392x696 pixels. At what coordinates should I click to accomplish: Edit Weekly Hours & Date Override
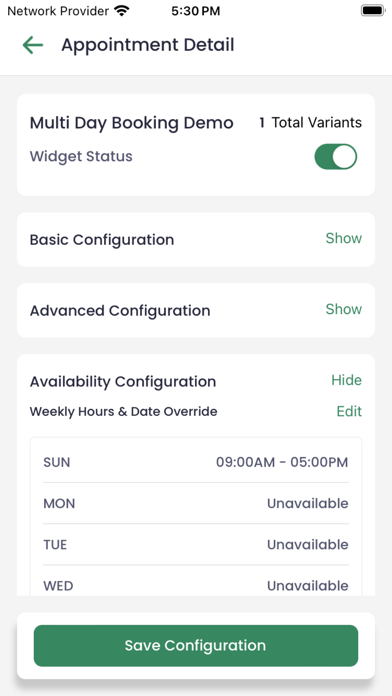[349, 411]
